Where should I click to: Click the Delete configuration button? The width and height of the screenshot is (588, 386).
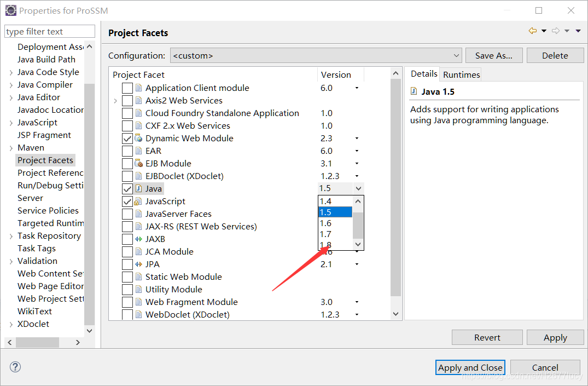pyautogui.click(x=555, y=55)
